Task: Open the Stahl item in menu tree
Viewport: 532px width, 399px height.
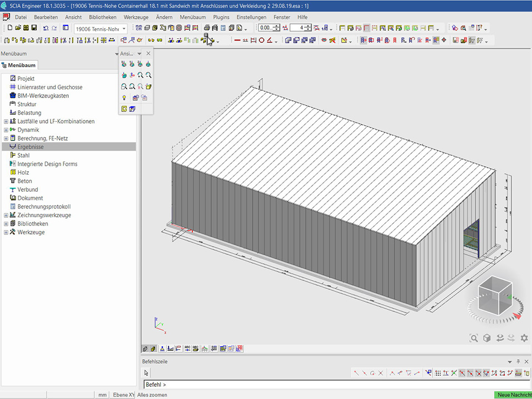Action: [23, 156]
